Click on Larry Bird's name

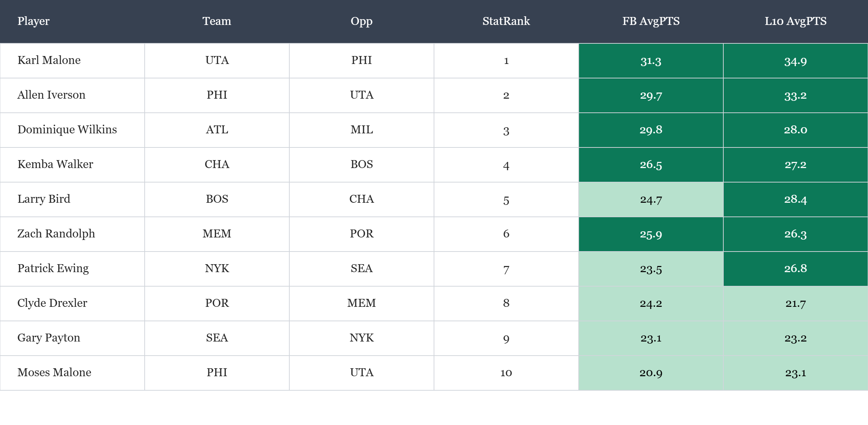[x=44, y=199]
